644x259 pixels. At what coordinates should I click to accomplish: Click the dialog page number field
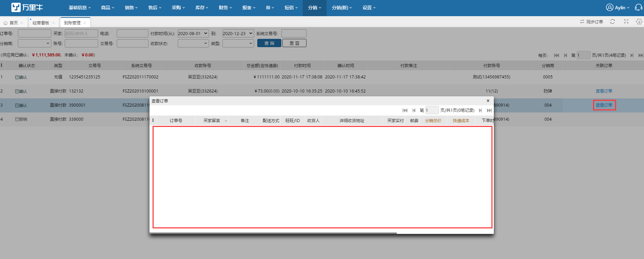point(432,110)
